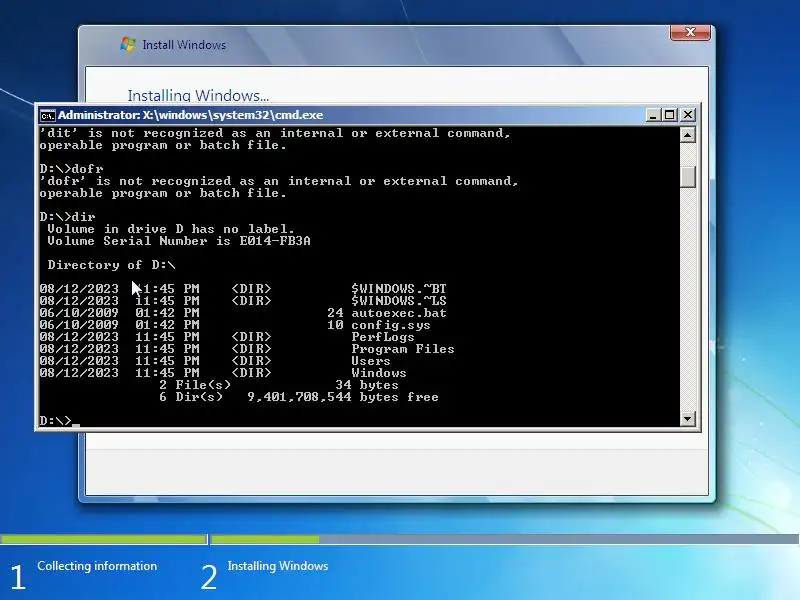Minimize the cmd.exe window
800x600 pixels.
[653, 115]
